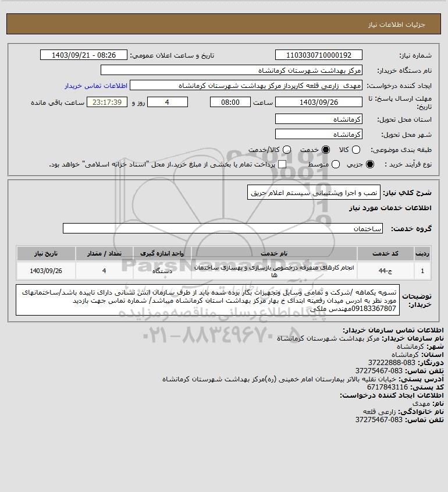Click the buyer notes text box
Viewport: 448px width, 492px height.
pos(208,300)
